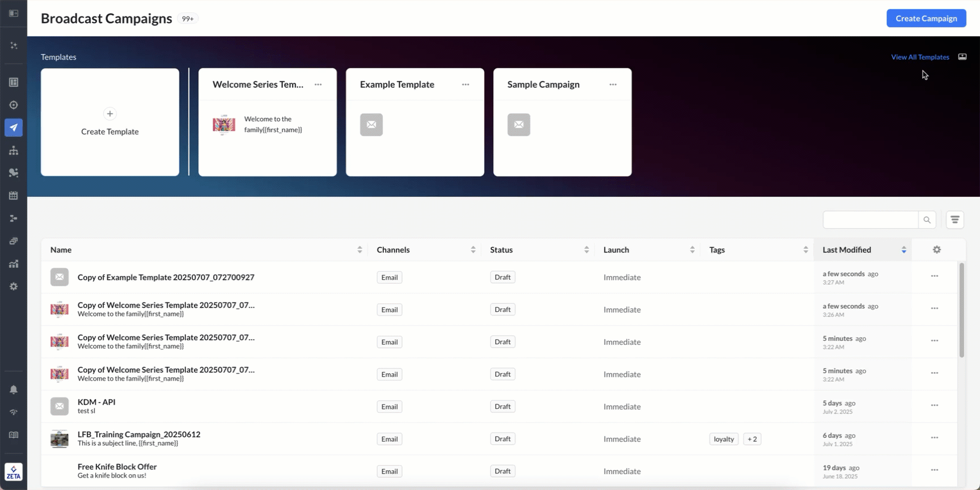Viewport: 980px width, 490px height.
Task: Click the campaign list vertical scrollbar
Action: point(961,310)
